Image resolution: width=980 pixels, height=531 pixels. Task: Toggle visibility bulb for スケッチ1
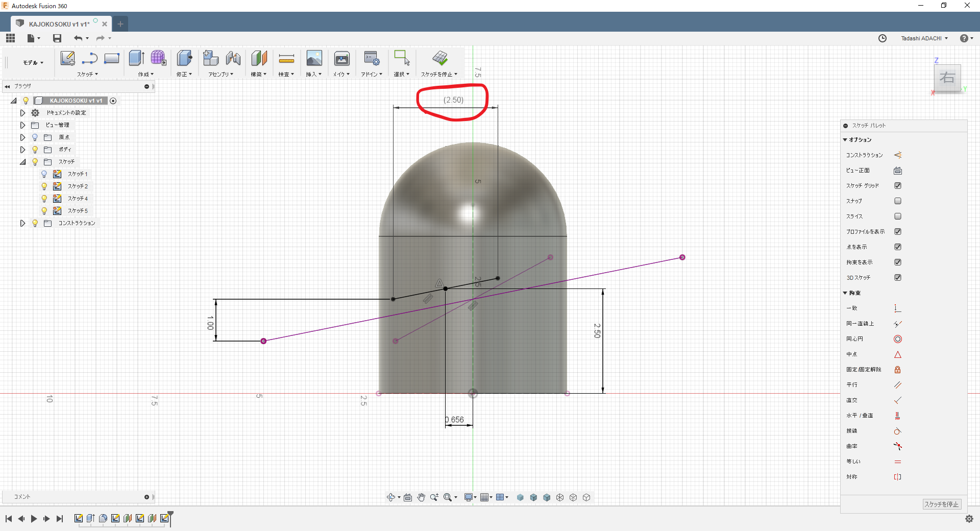click(44, 174)
